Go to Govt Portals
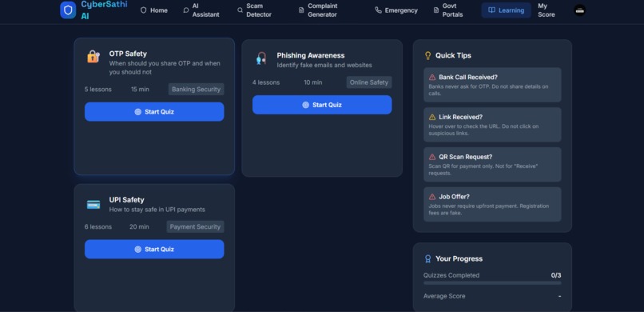The image size is (644, 312). tap(448, 10)
